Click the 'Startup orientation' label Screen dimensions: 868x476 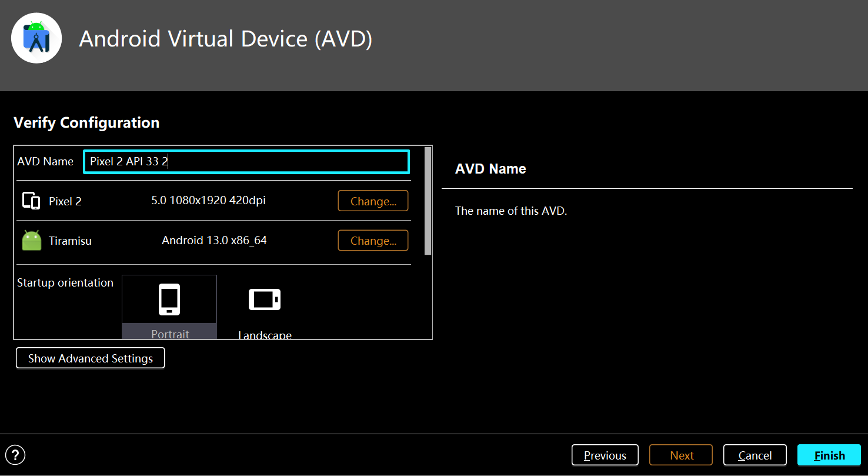[65, 282]
